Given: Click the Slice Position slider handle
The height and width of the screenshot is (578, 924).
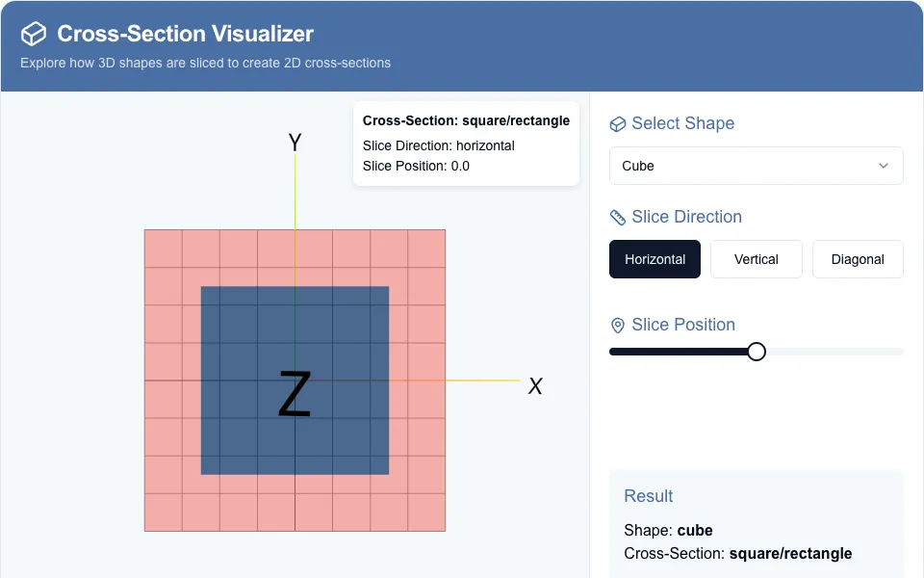Looking at the screenshot, I should (757, 352).
